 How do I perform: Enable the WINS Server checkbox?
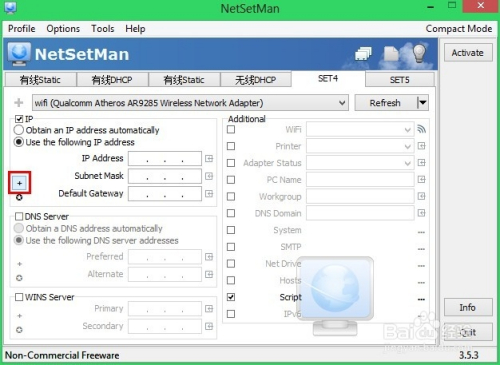pos(19,297)
